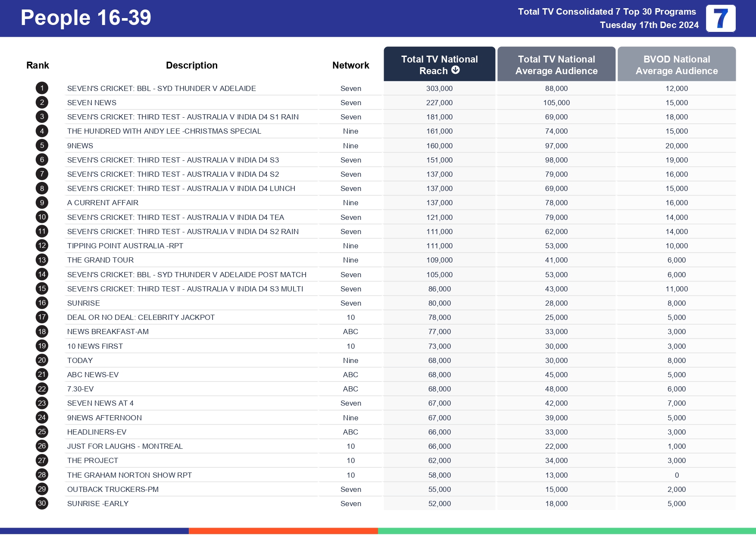Click the rank 25 badge
756x535 pixels.
click(41, 432)
